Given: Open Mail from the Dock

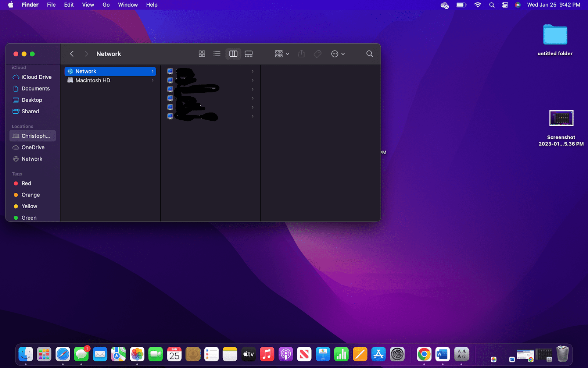Looking at the screenshot, I should [100, 354].
